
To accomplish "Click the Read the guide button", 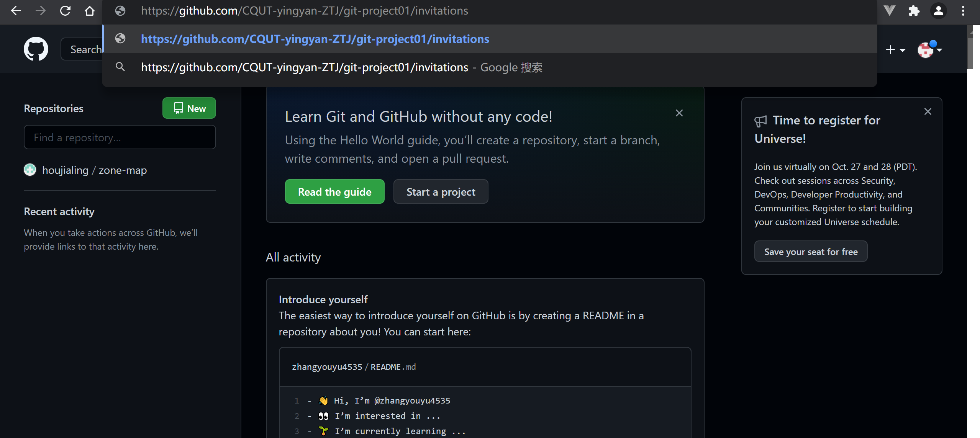I will point(334,191).
